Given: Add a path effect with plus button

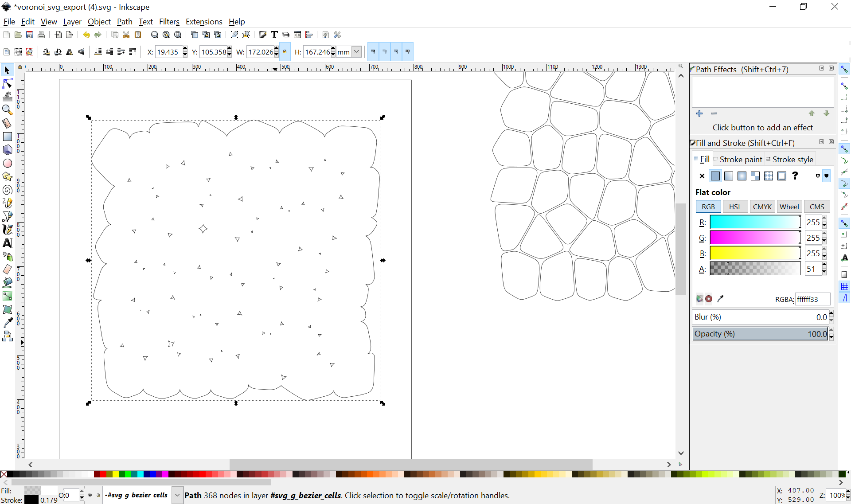Looking at the screenshot, I should tap(699, 113).
